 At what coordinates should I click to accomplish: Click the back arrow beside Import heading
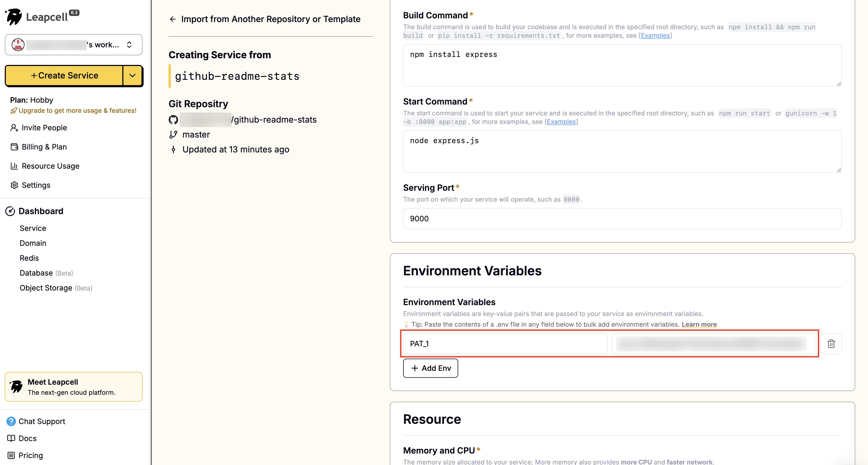173,19
